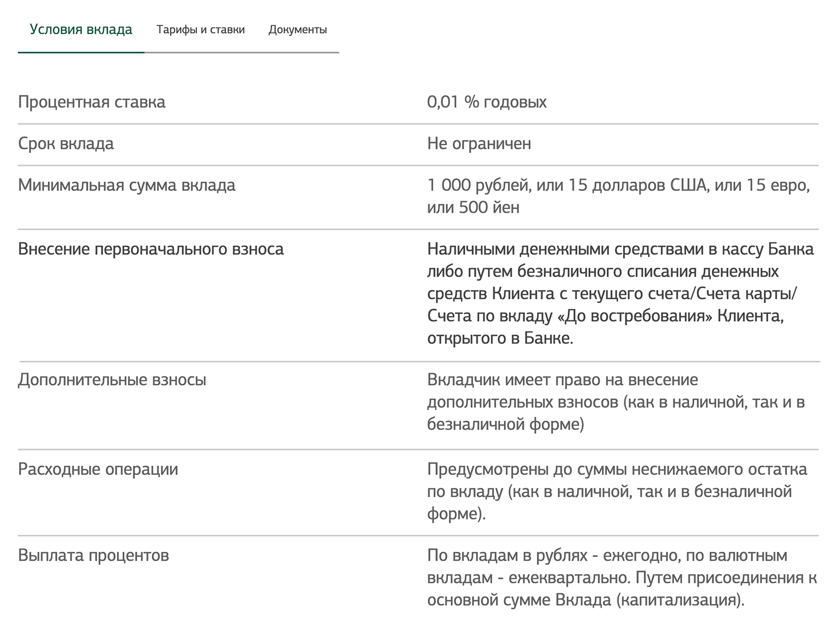835x644 pixels.
Task: Click the «Процентная ставка» row label
Action: click(x=91, y=102)
